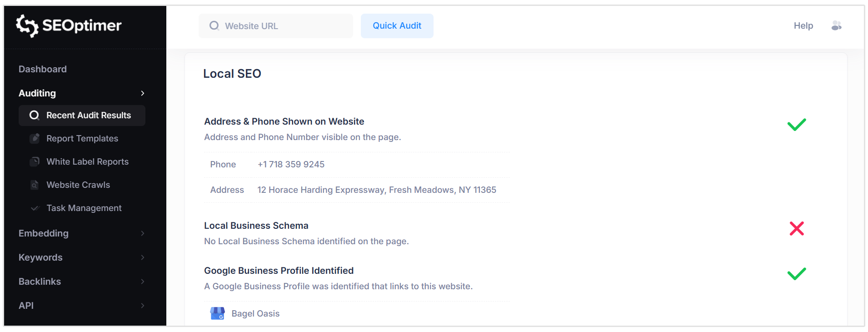
Task: Click the White Label Reports icon
Action: point(35,161)
